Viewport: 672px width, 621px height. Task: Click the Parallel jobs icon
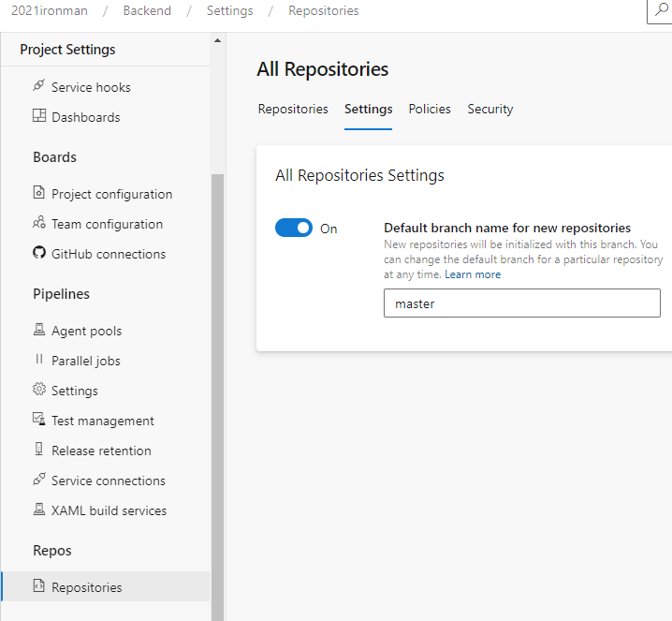(x=39, y=360)
